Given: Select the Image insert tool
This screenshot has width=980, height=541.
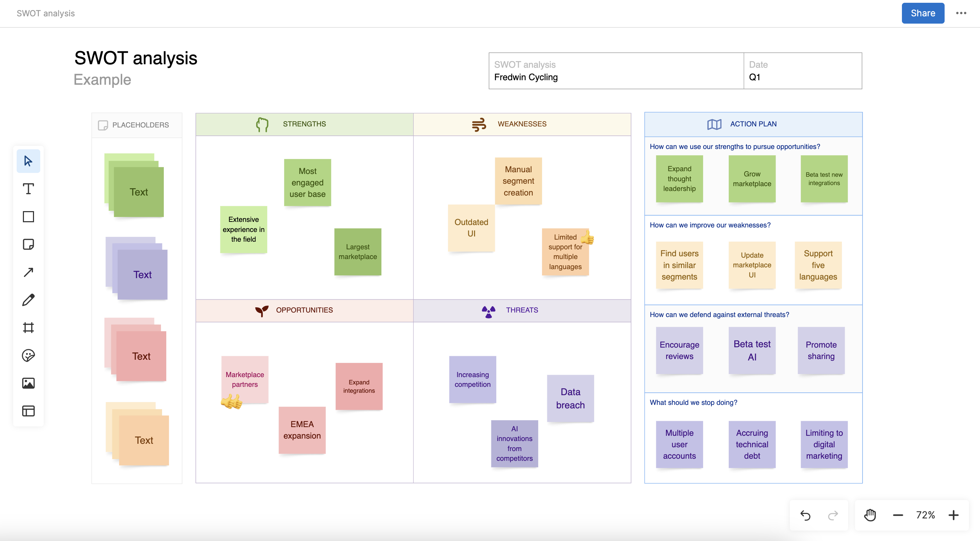Looking at the screenshot, I should (x=28, y=383).
